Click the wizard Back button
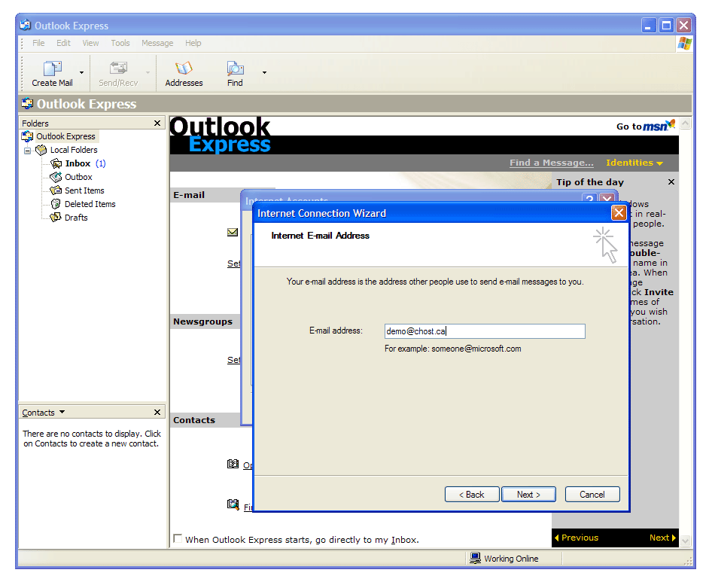712x588 pixels. (x=472, y=495)
